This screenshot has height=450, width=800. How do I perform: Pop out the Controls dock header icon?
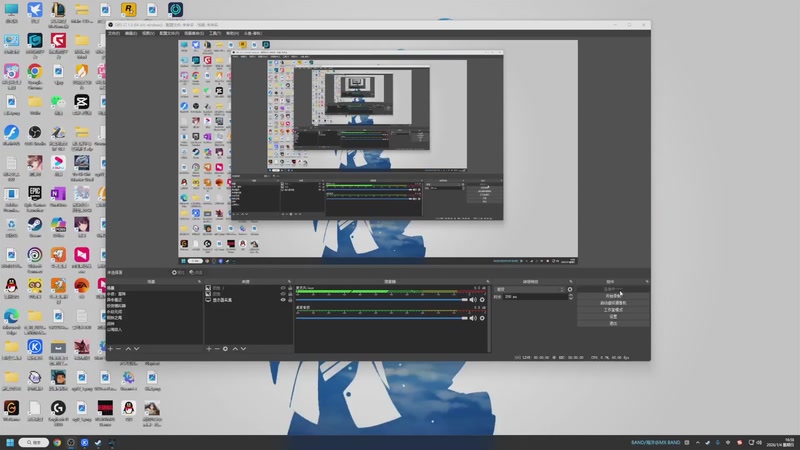[647, 282]
